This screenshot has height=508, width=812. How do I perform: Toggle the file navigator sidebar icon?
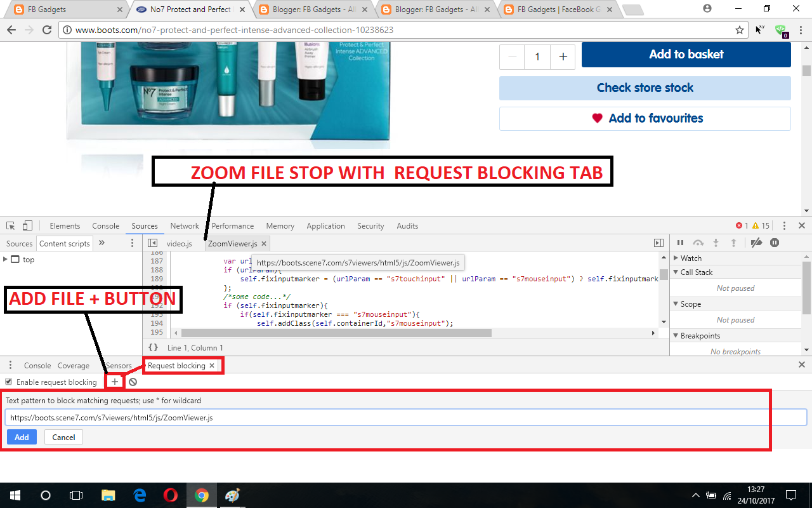pos(153,243)
